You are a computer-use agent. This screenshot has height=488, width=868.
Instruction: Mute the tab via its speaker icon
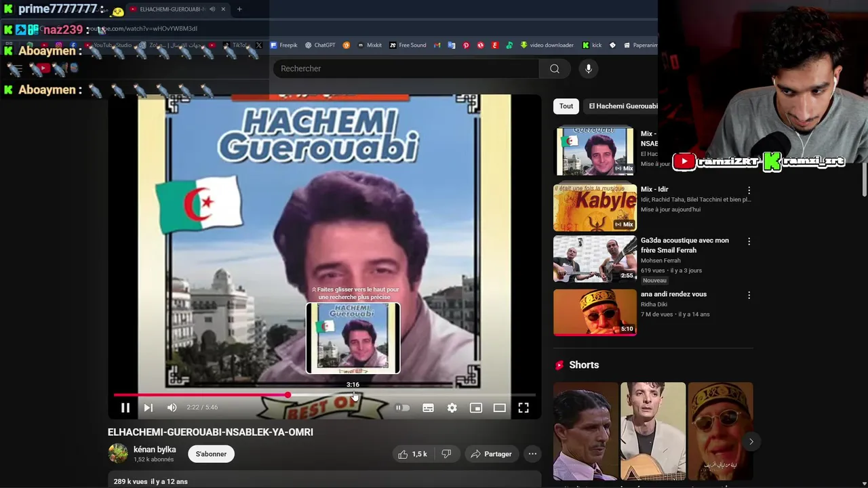(x=212, y=9)
